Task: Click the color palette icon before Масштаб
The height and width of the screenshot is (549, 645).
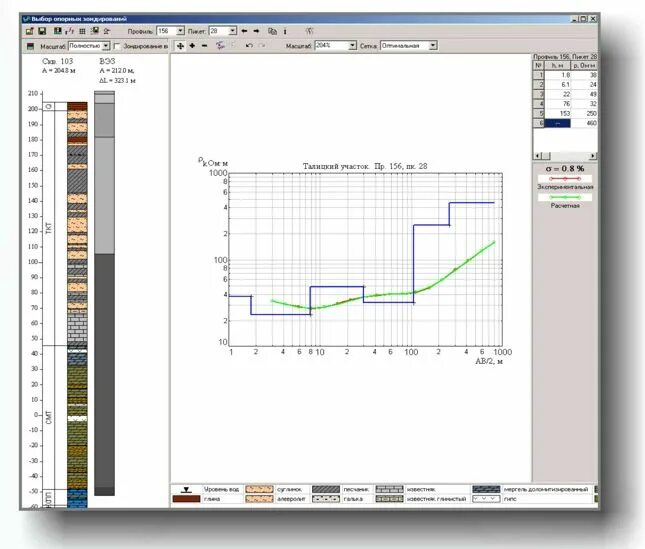Action: (x=30, y=46)
